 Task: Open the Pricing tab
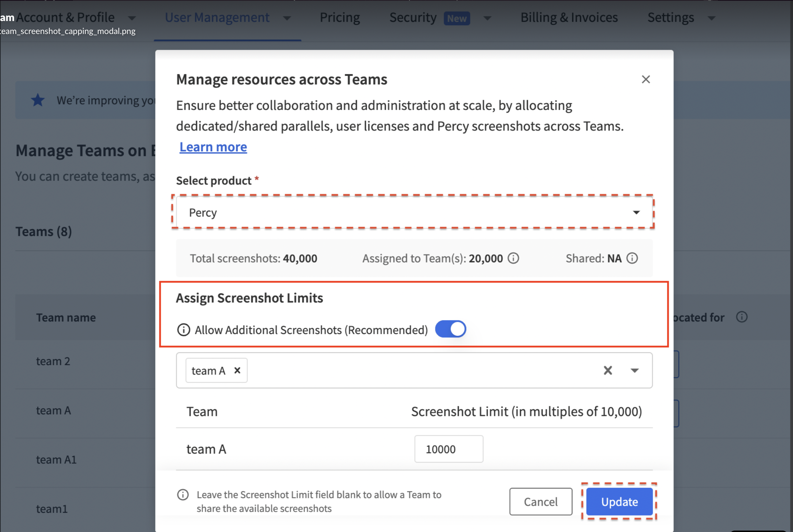pyautogui.click(x=340, y=18)
